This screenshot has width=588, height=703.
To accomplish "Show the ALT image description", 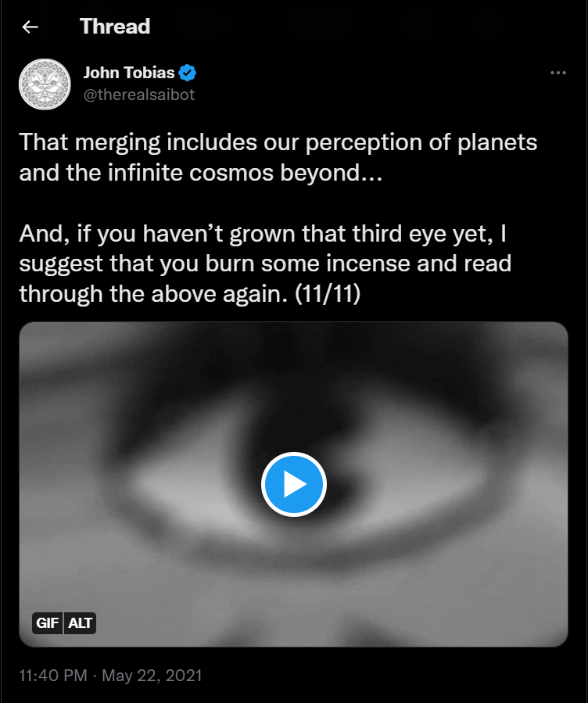I will (81, 623).
